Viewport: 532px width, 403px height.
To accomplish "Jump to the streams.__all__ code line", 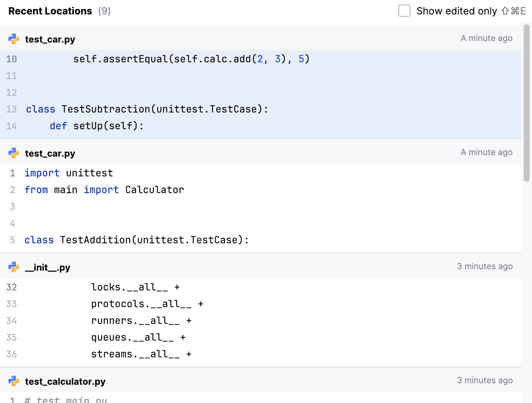I will 141,354.
